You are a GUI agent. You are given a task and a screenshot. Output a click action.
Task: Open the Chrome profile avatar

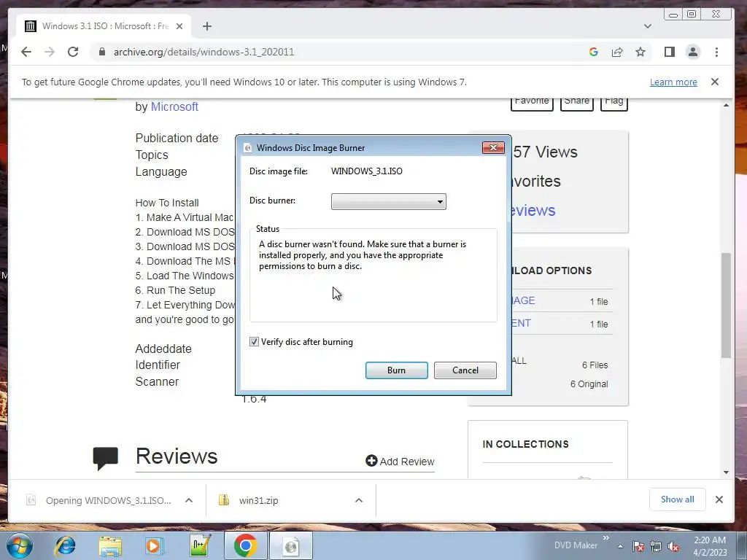693,52
